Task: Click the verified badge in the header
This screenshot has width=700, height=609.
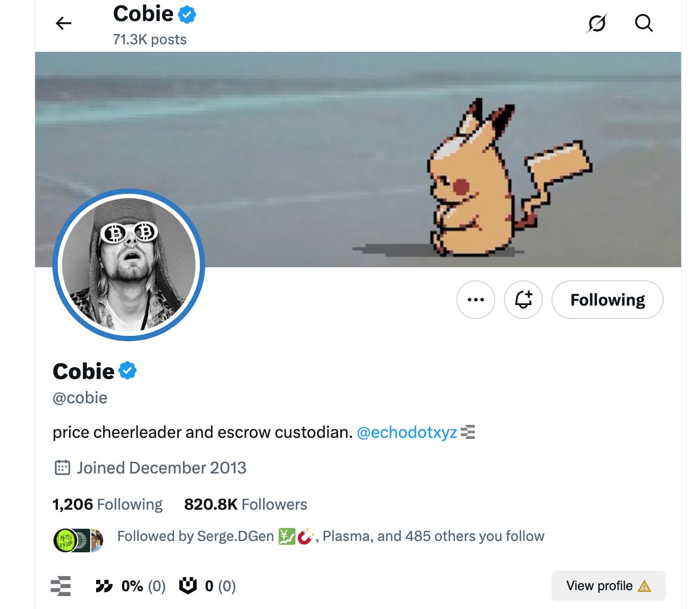Action: [187, 15]
